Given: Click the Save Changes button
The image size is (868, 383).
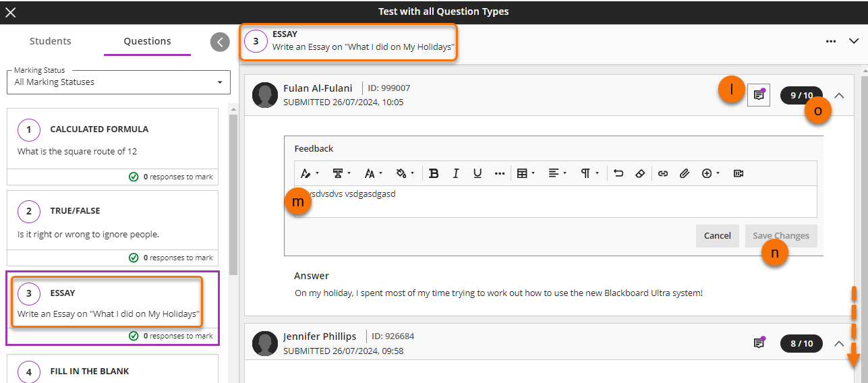Looking at the screenshot, I should pos(781,235).
